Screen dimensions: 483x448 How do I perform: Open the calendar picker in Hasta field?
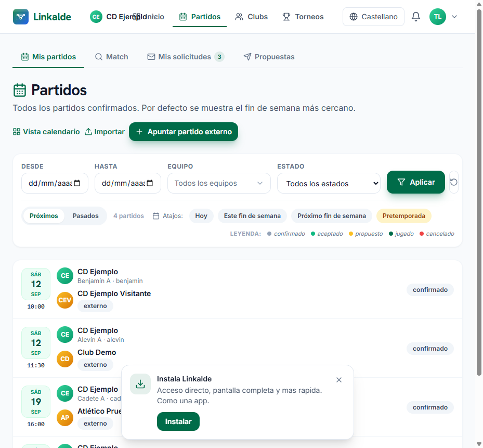pos(150,183)
